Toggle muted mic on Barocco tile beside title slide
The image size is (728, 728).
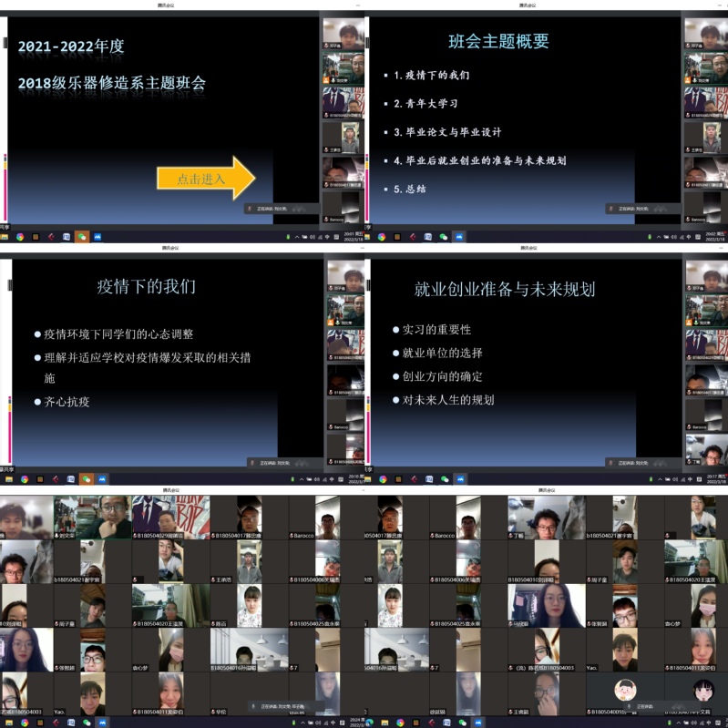[327, 219]
